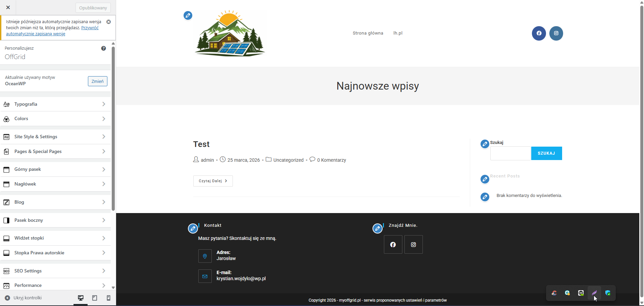Click the edit pencil beside the Szukaj widget
Screen dimensions: 644x306
(485, 144)
